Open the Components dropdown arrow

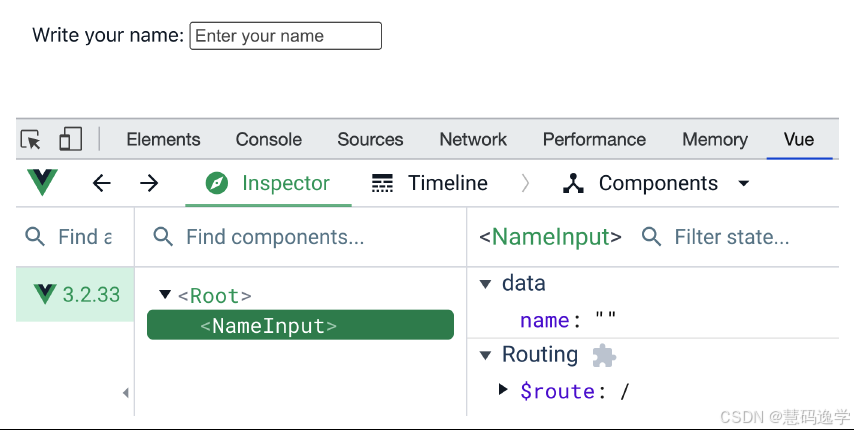pyautogui.click(x=743, y=184)
